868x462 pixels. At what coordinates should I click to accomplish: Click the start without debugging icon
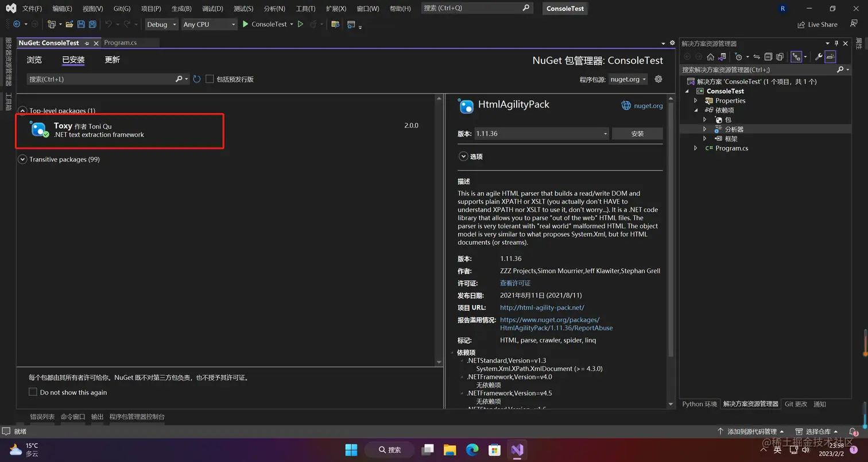point(300,24)
